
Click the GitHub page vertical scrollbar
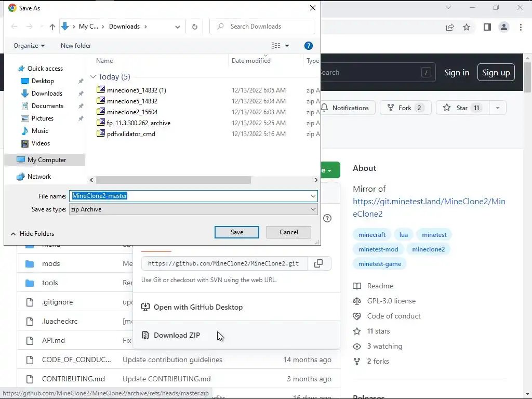[527, 78]
